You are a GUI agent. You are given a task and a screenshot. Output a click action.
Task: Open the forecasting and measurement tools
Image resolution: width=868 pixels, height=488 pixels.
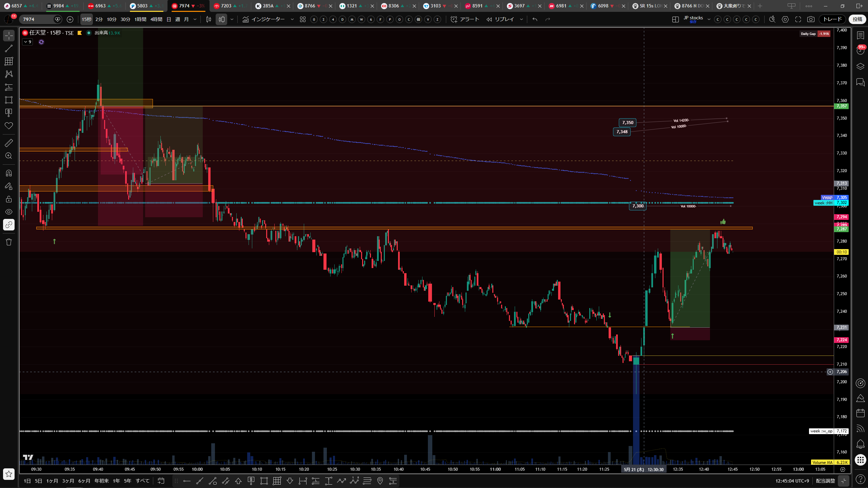click(9, 87)
